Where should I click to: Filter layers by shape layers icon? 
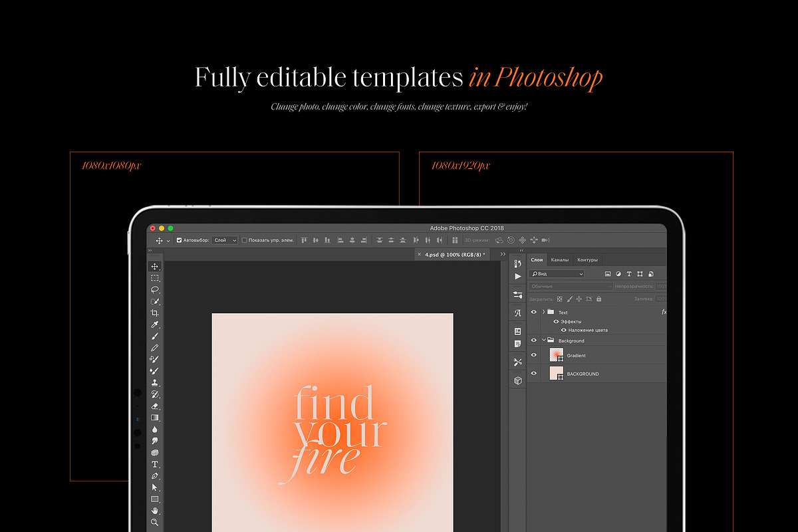tap(640, 274)
